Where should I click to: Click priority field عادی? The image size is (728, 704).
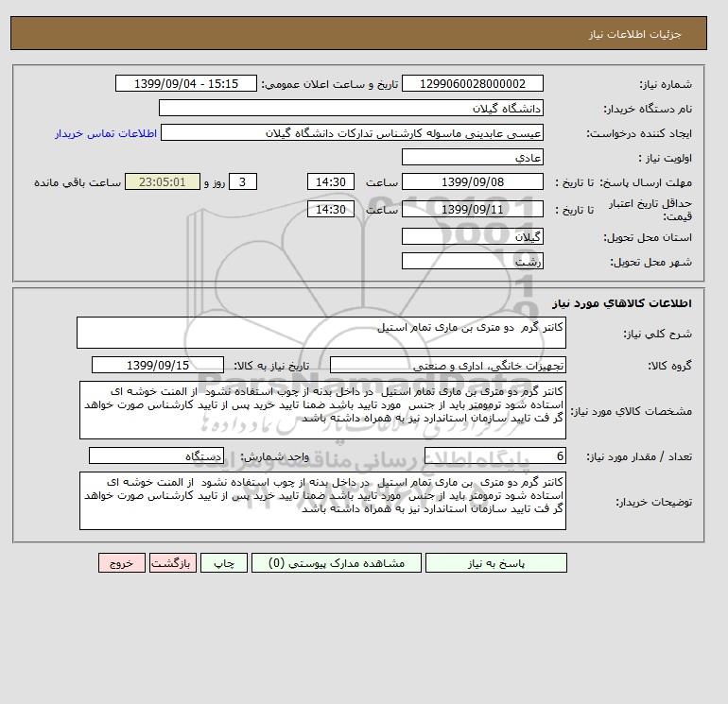pyautogui.click(x=473, y=157)
